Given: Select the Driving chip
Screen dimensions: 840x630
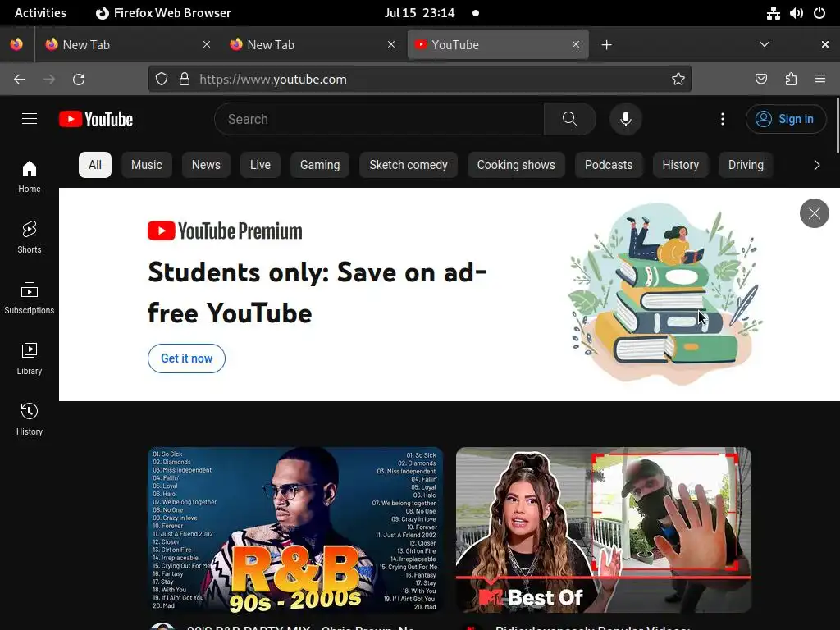Looking at the screenshot, I should click(x=746, y=165).
